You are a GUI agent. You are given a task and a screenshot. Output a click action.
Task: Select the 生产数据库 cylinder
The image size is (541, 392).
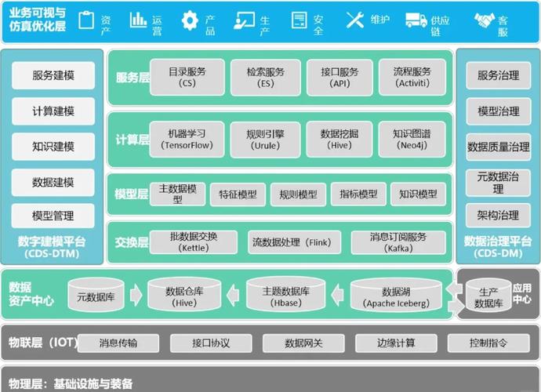(488, 296)
